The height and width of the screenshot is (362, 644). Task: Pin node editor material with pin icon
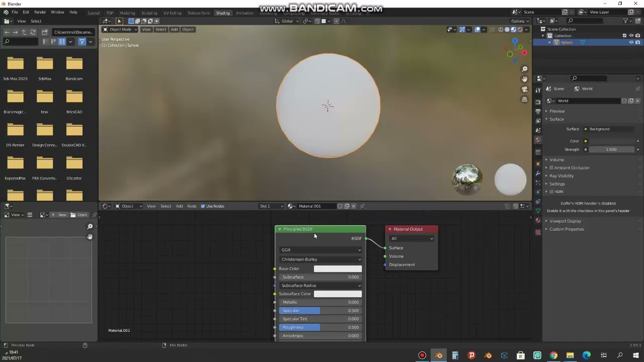point(362,206)
